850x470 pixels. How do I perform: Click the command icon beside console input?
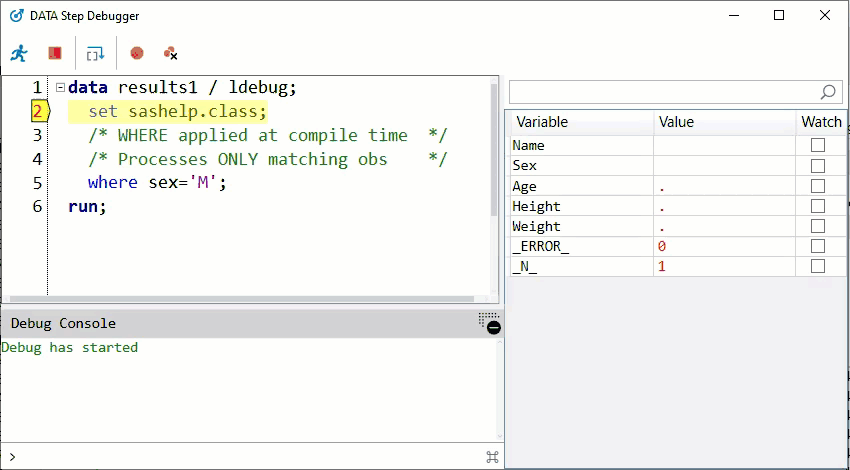coord(492,457)
